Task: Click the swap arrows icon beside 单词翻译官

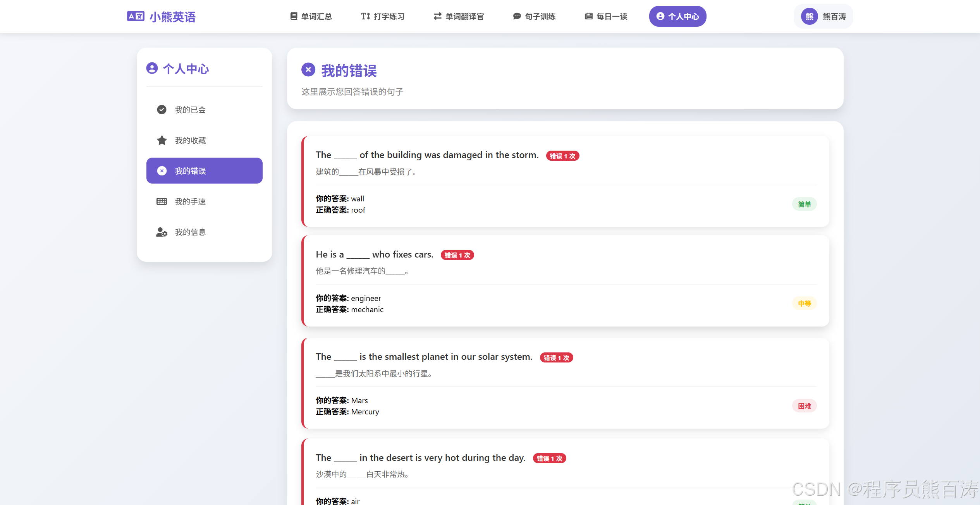Action: point(438,16)
